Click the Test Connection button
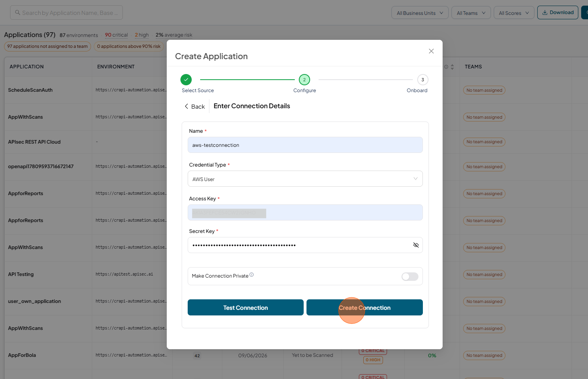588x379 pixels. click(246, 307)
